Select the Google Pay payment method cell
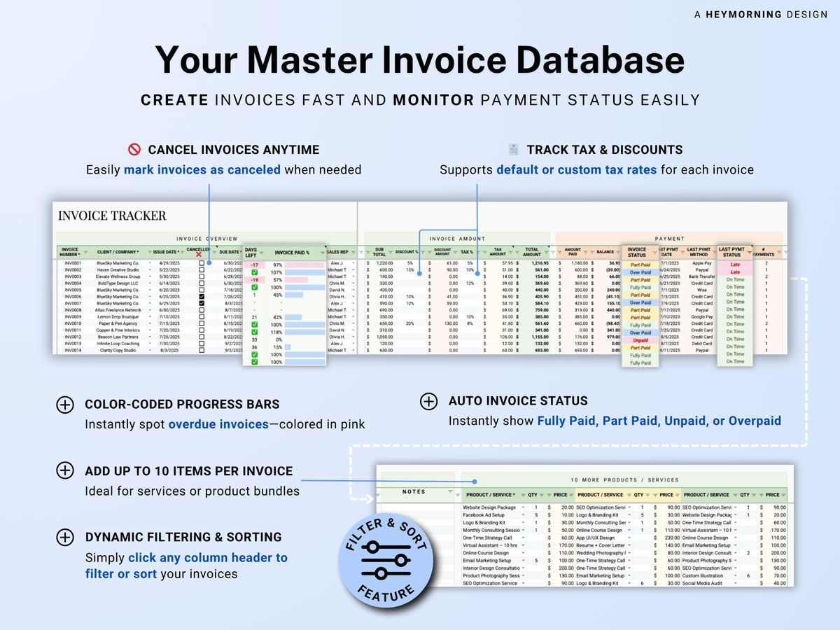Viewport: 840px width, 630px height. [701, 316]
